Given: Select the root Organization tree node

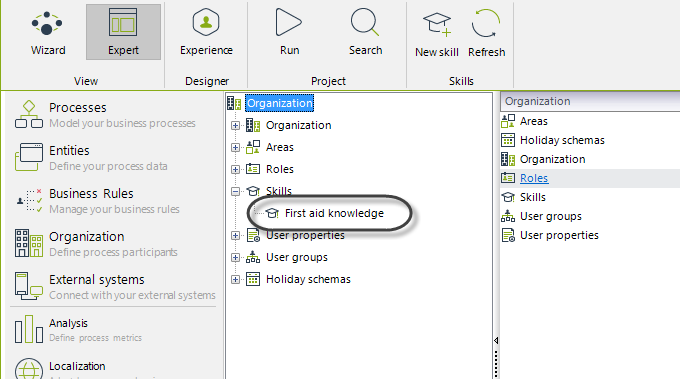Looking at the screenshot, I should pos(279,103).
